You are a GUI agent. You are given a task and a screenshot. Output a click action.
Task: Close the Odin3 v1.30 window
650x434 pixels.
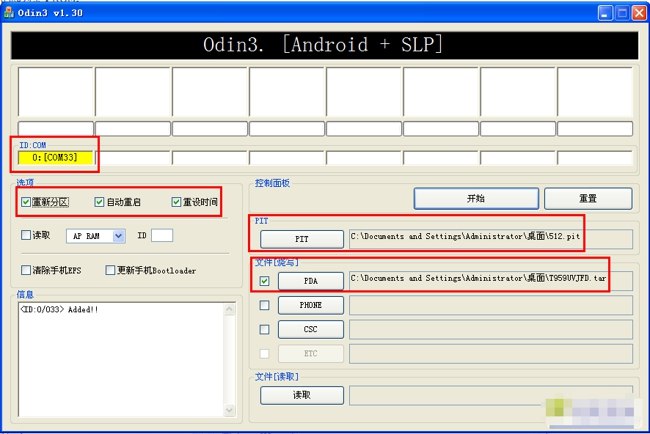[638, 13]
